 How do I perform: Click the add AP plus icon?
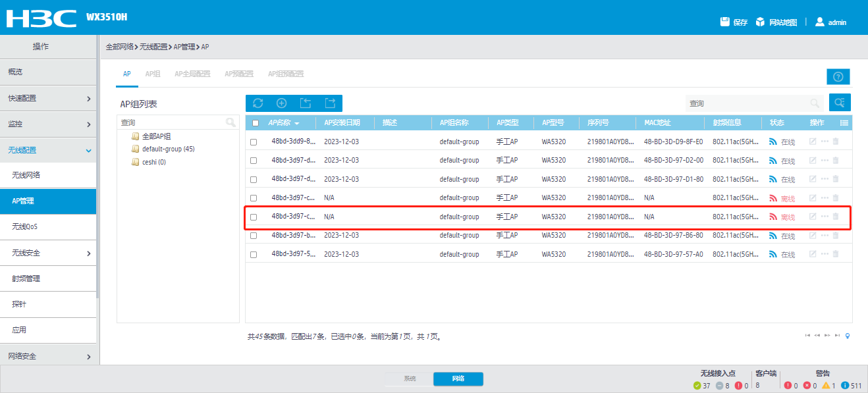coord(282,103)
